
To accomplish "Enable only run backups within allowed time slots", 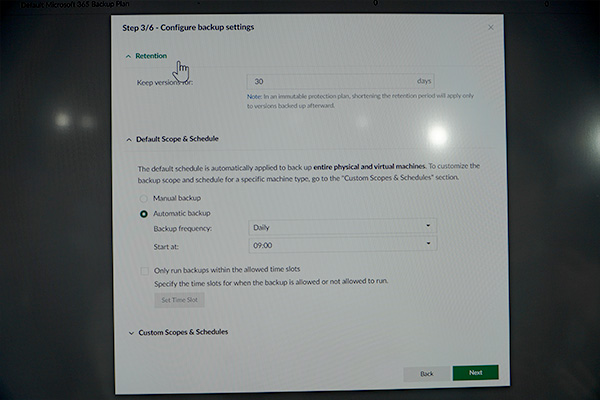I will pos(144,271).
